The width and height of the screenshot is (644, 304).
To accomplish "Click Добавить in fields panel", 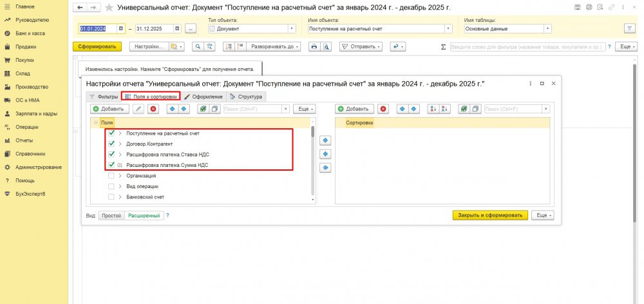I will [109, 109].
